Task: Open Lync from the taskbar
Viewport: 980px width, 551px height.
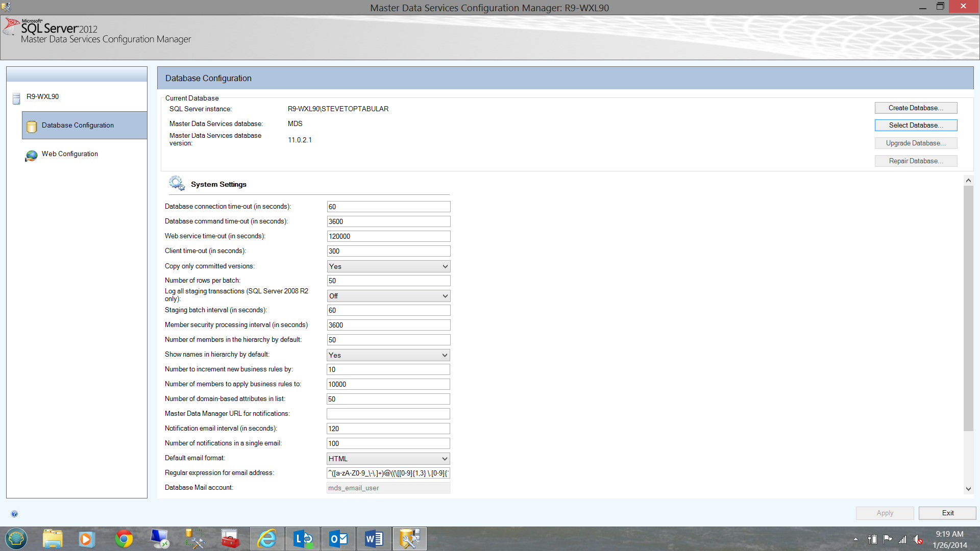Action: 303,539
